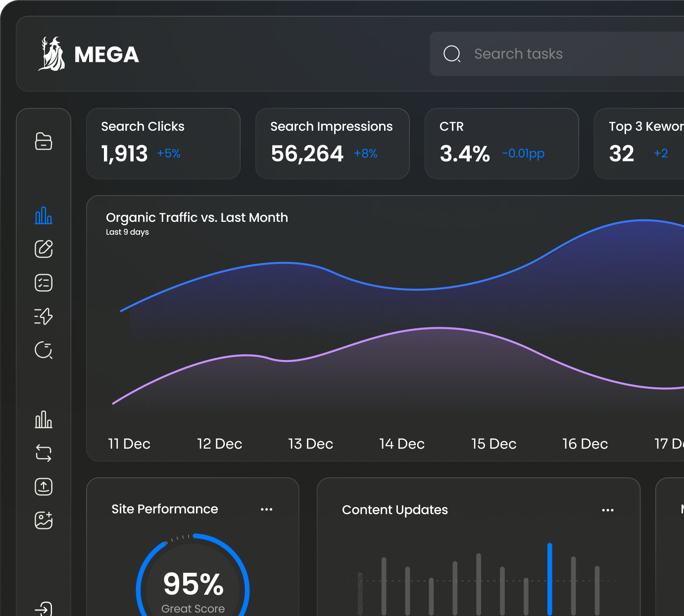The width and height of the screenshot is (684, 616).
Task: Select the Search Impressions stat card
Action: coord(332,144)
